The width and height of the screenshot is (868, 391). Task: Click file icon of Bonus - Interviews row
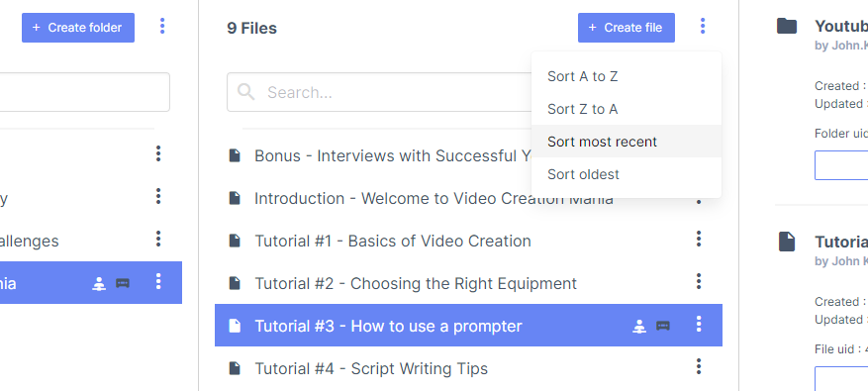coord(235,155)
